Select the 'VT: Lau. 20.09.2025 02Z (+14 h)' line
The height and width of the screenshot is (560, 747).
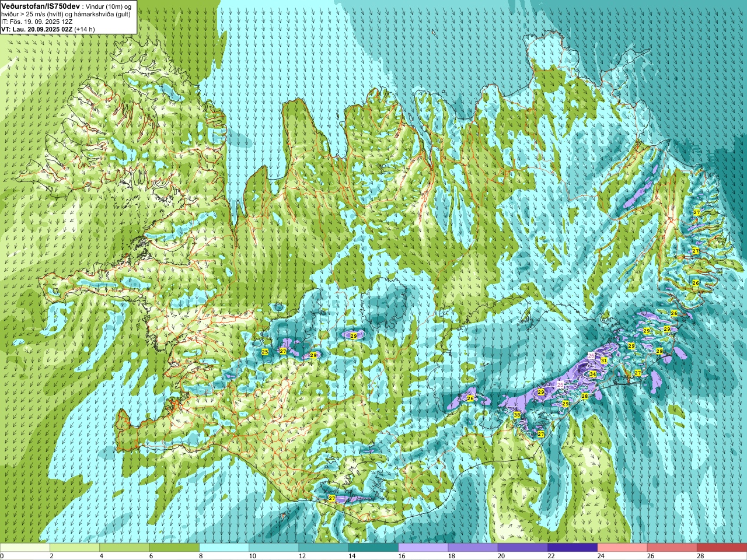[48, 29]
